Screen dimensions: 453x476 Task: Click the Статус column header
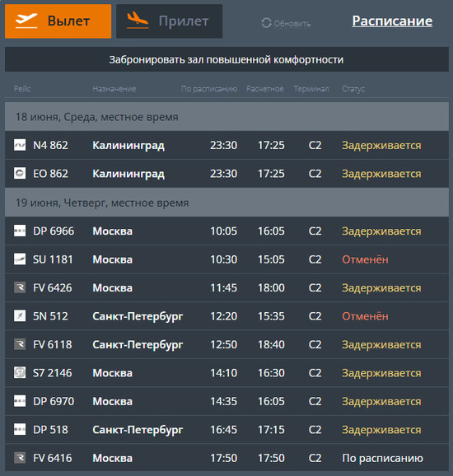coord(353,89)
